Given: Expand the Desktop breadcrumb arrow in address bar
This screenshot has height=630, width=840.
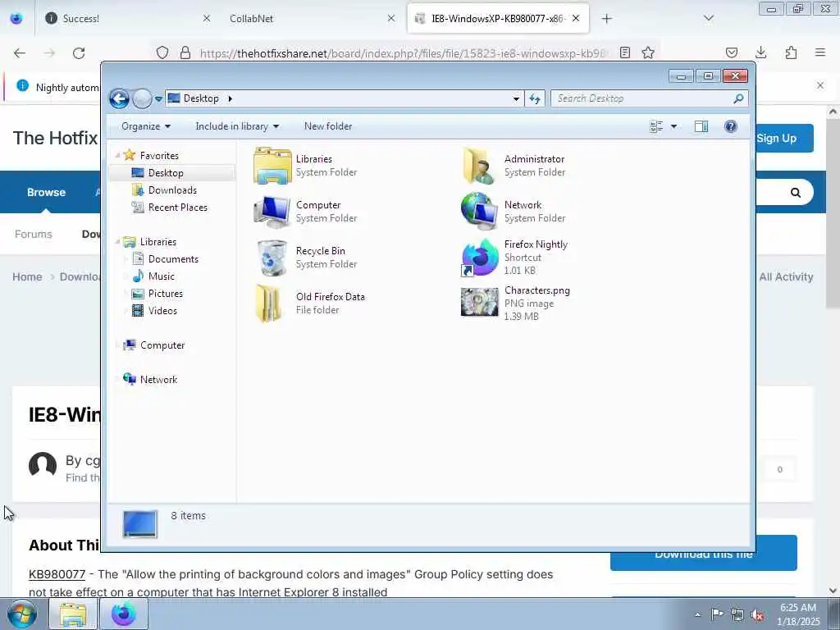Looking at the screenshot, I should (231, 98).
